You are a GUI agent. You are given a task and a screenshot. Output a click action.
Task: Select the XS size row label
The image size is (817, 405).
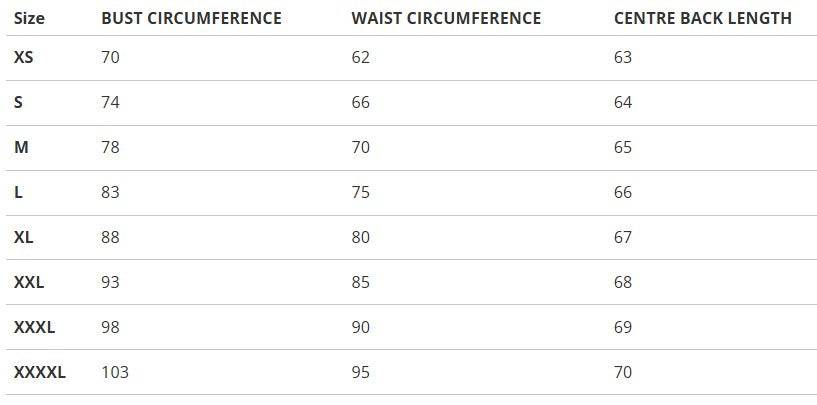tap(24, 58)
